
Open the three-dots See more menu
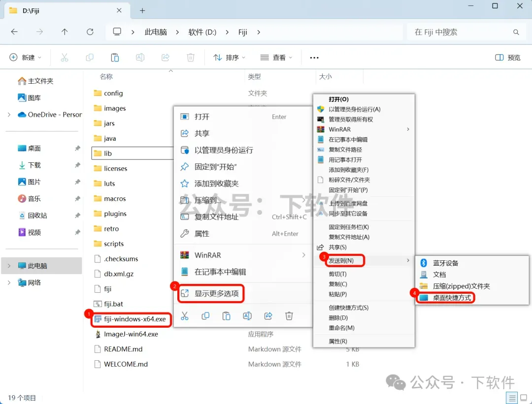(314, 58)
